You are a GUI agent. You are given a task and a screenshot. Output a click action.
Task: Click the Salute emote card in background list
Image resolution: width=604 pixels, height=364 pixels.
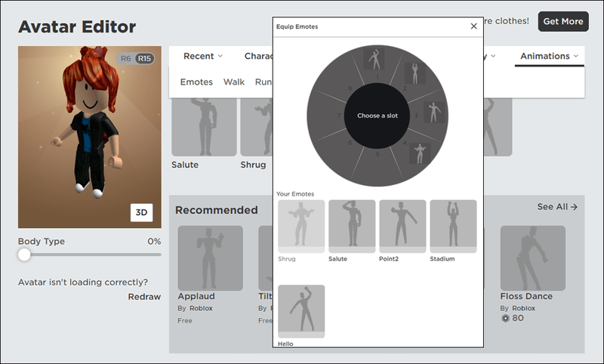coord(204,127)
